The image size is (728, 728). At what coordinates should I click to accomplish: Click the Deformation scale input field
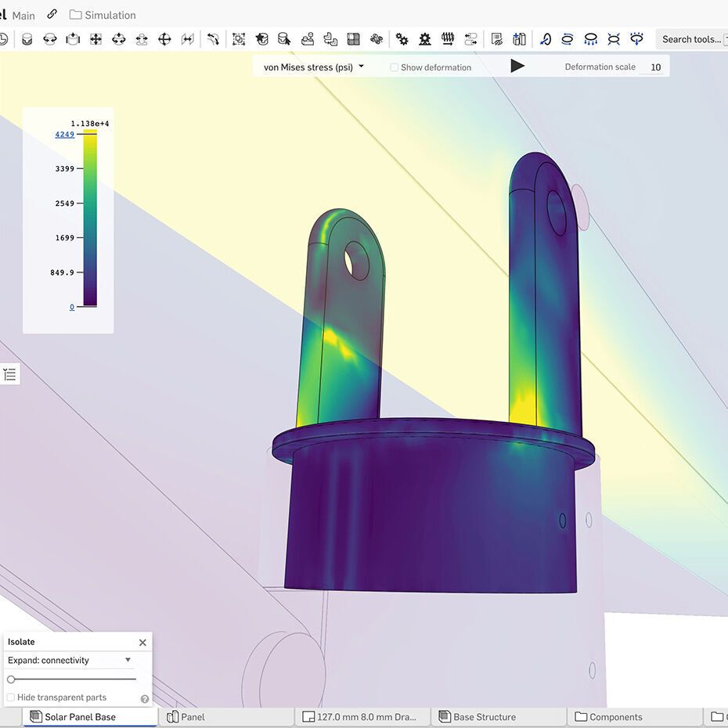(654, 67)
